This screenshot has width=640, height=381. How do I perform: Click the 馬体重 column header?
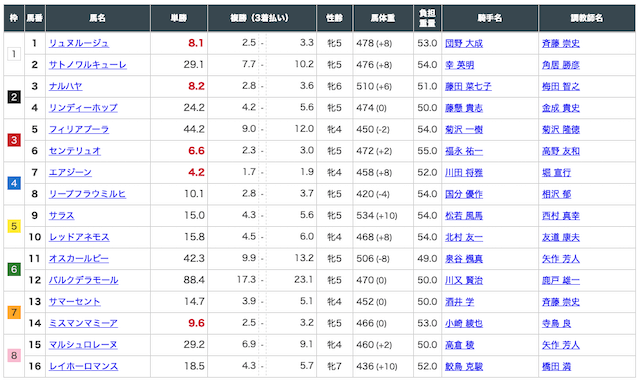[383, 18]
